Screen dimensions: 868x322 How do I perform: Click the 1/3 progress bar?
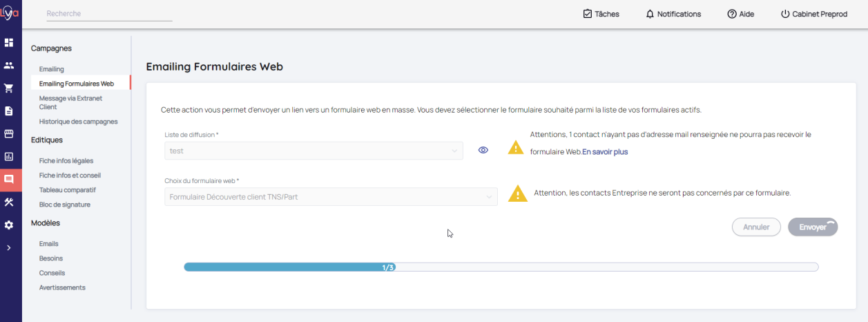[501, 267]
